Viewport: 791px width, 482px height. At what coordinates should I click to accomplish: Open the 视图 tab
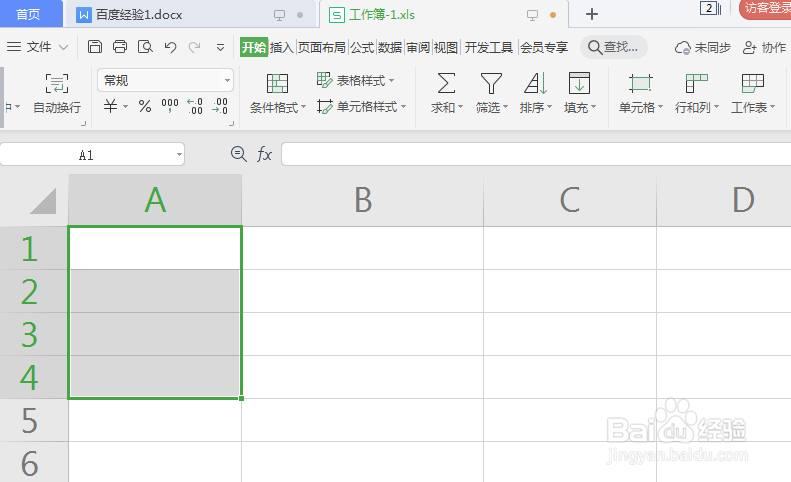tap(445, 47)
